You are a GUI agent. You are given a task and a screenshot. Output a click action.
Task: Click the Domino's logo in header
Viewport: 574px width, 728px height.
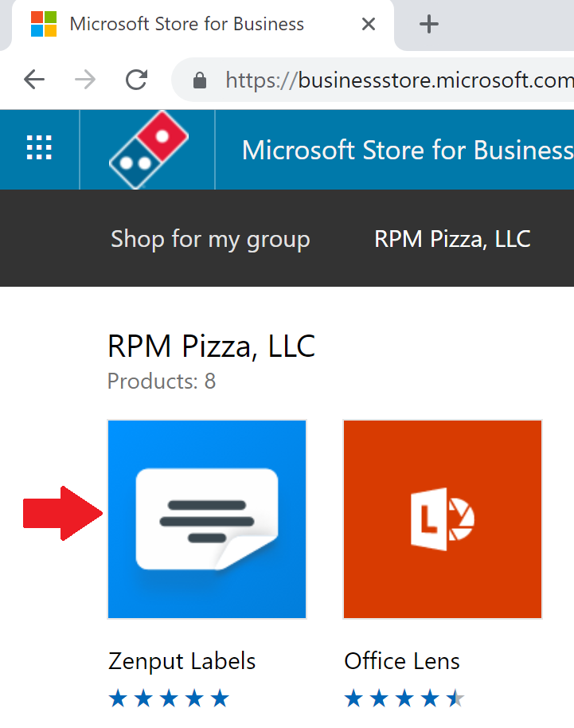click(x=149, y=149)
